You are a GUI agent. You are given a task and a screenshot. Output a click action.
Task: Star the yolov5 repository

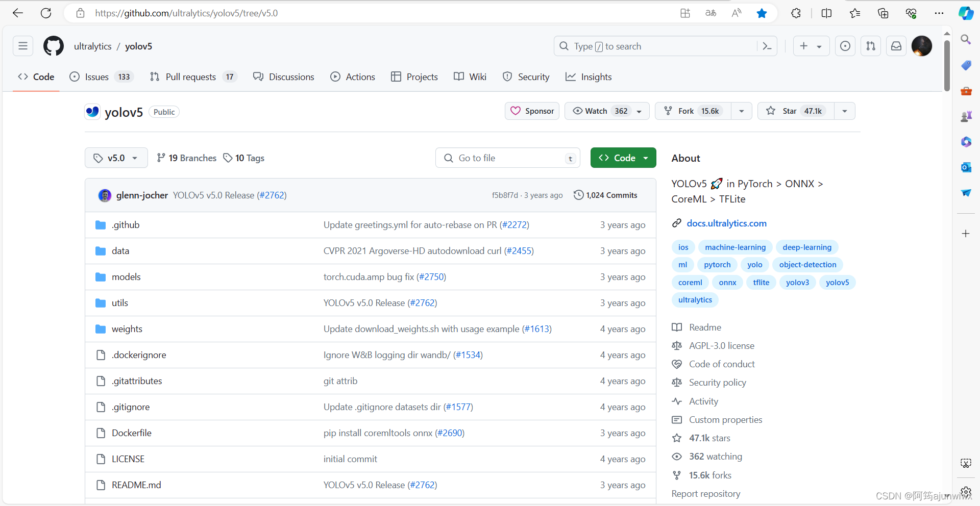[x=796, y=111]
